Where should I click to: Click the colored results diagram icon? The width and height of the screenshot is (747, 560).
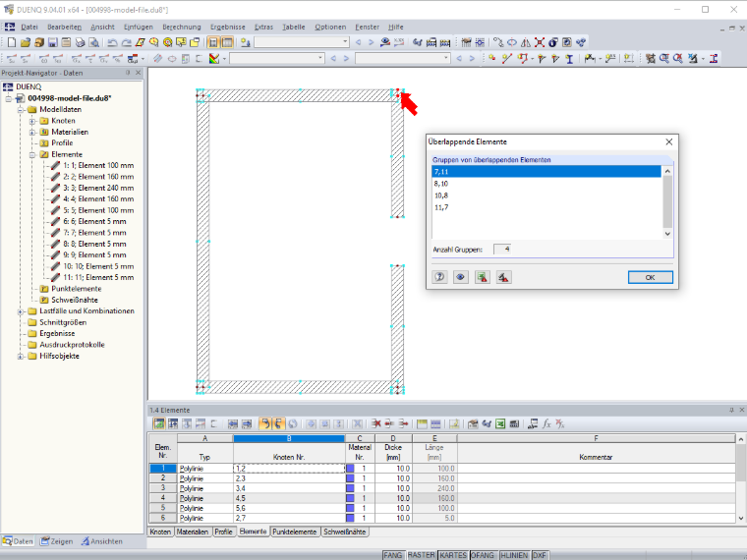pyautogui.click(x=214, y=59)
